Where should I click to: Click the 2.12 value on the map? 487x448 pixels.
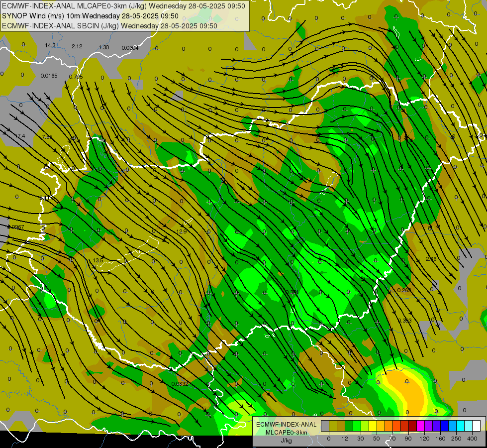(77, 47)
